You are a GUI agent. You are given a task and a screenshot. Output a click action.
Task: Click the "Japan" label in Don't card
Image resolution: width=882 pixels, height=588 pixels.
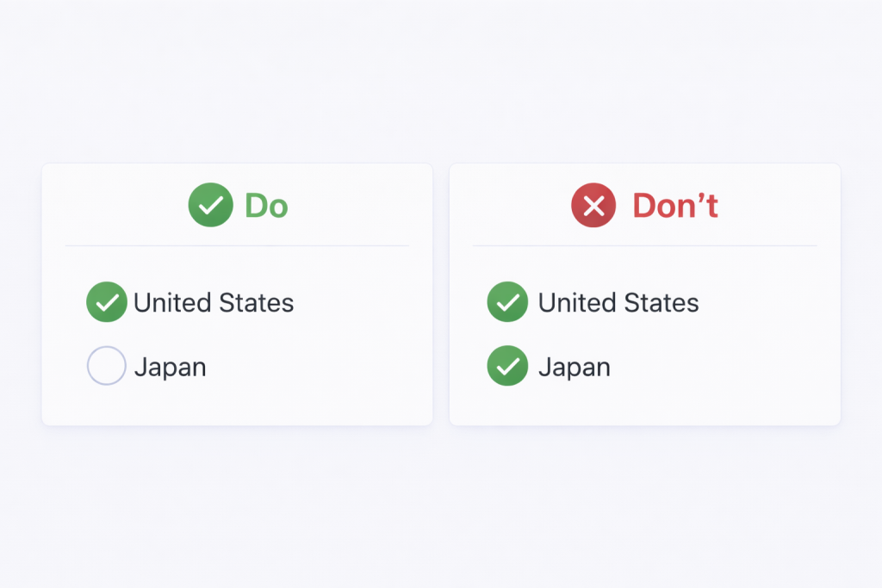[x=575, y=368]
